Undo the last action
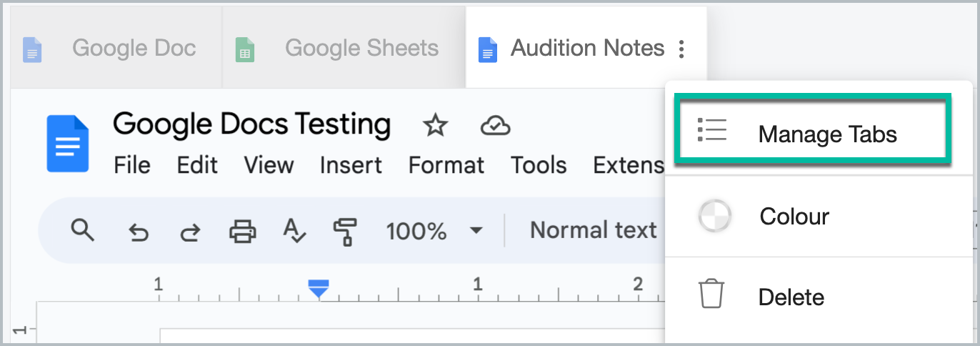 138,232
